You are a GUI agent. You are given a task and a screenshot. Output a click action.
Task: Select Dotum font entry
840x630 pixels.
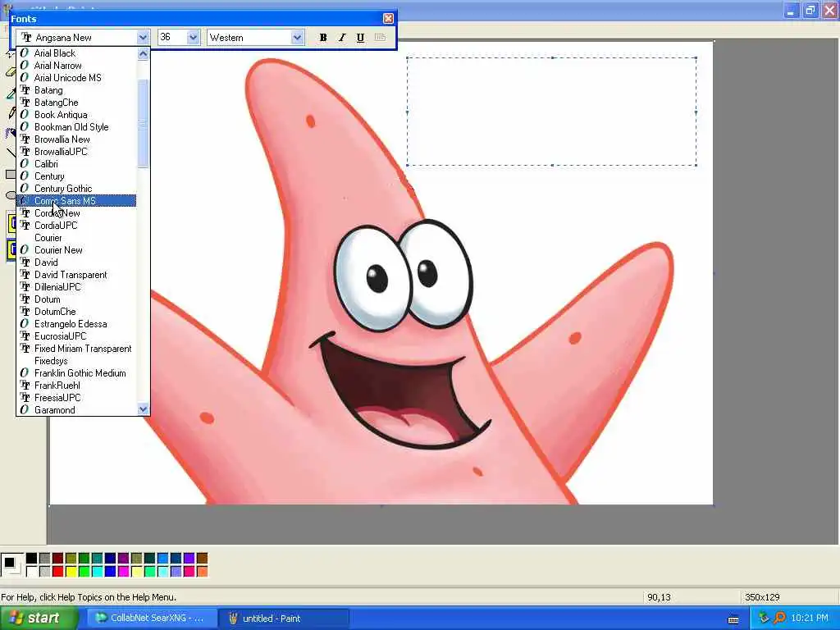76,299
